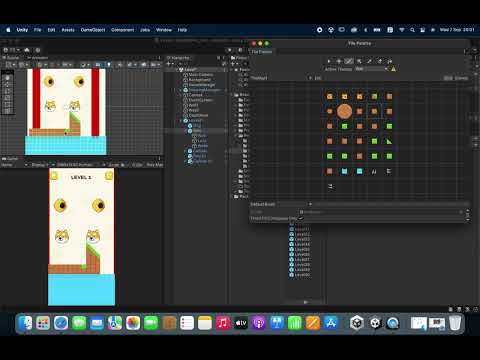Viewport: 480px width, 360px height.
Task: Toggle 2D mode in Scene view toolbar
Action: [x=98, y=64]
